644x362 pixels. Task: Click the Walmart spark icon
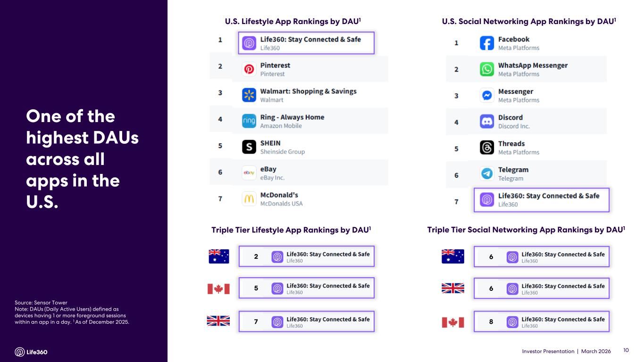tap(249, 95)
